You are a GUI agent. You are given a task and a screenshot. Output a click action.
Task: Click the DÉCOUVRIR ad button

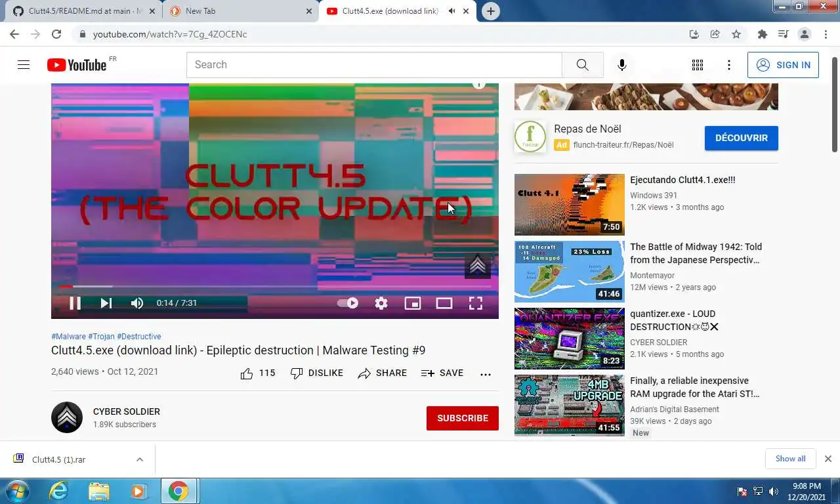[742, 138]
